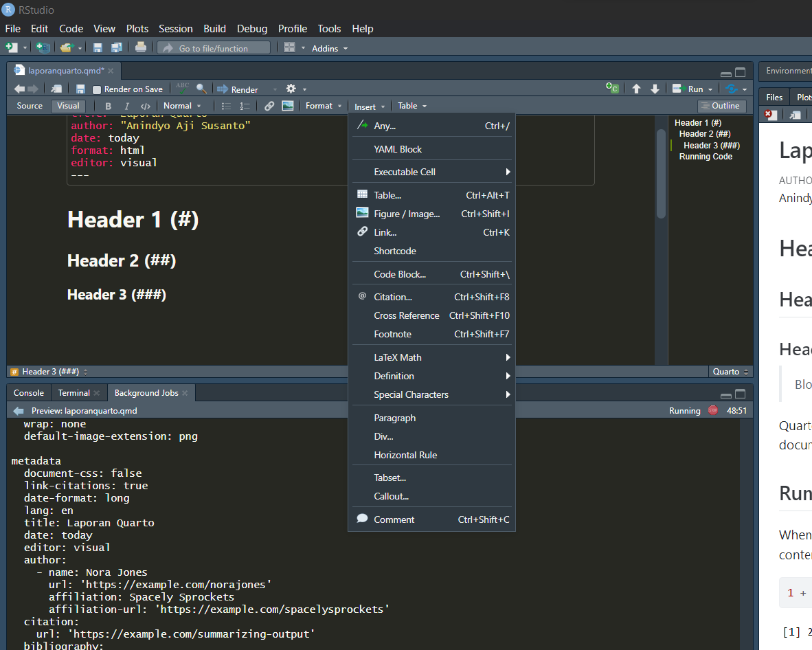This screenshot has height=650, width=812.
Task: Close the laporanquarto.qmd tab
Action: 111,71
